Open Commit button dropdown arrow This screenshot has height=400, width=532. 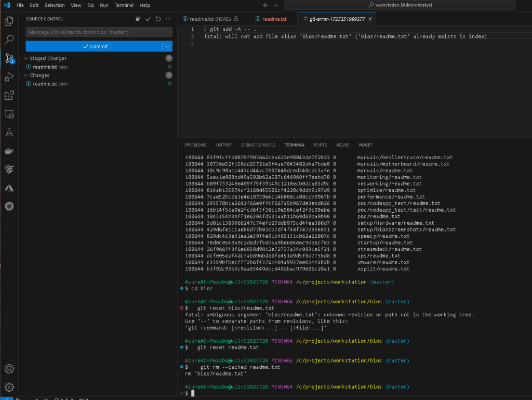(x=168, y=46)
